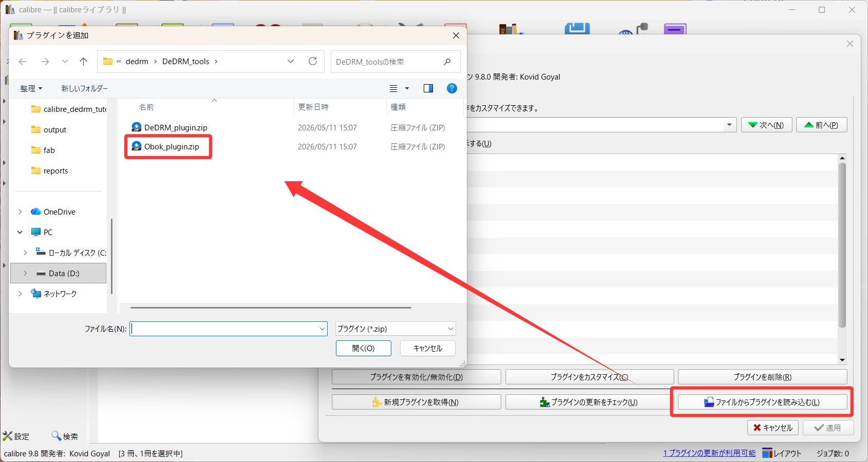Click the 開く(O) button
Image resolution: width=868 pixels, height=462 pixels.
point(364,348)
